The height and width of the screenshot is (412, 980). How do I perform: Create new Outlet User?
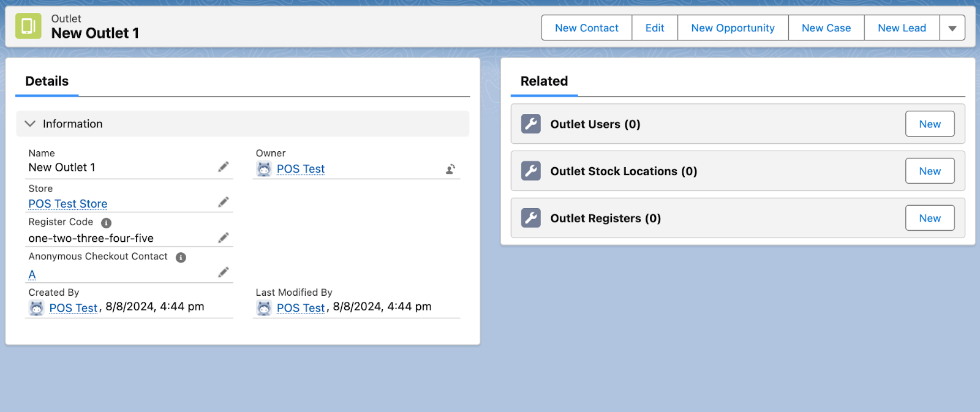930,124
